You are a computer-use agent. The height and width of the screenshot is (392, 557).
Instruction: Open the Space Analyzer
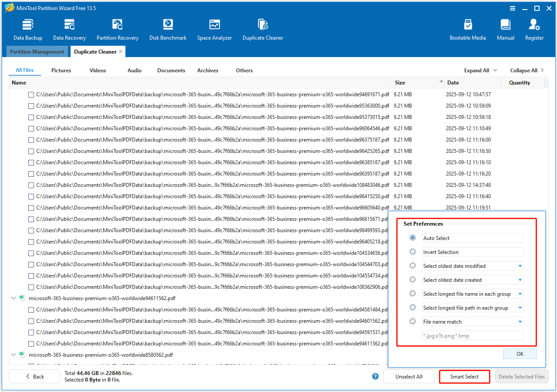(x=214, y=28)
